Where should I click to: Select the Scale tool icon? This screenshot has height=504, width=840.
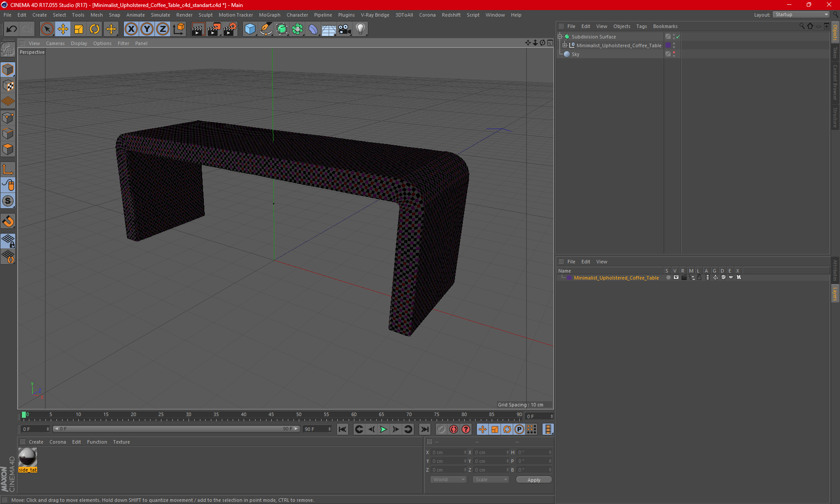[x=79, y=29]
